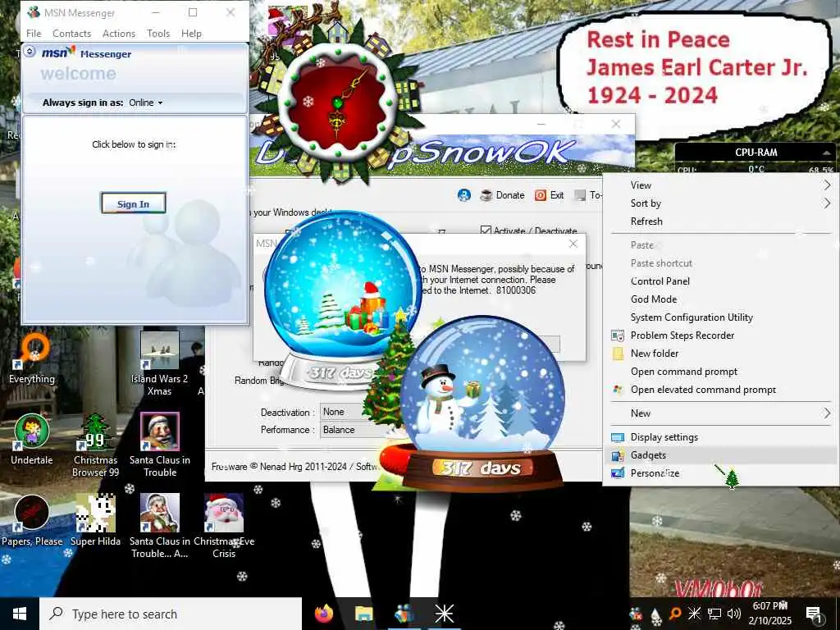Open the network tray icon

(714, 614)
